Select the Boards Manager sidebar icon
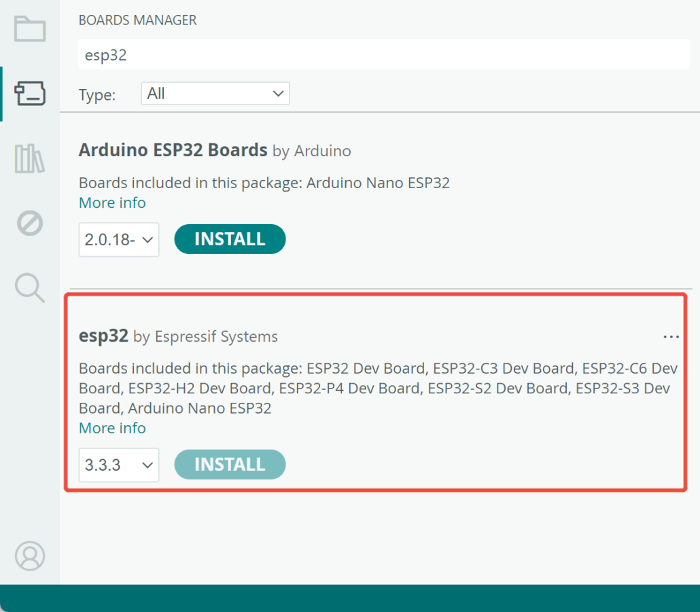The image size is (700, 612). tap(29, 93)
